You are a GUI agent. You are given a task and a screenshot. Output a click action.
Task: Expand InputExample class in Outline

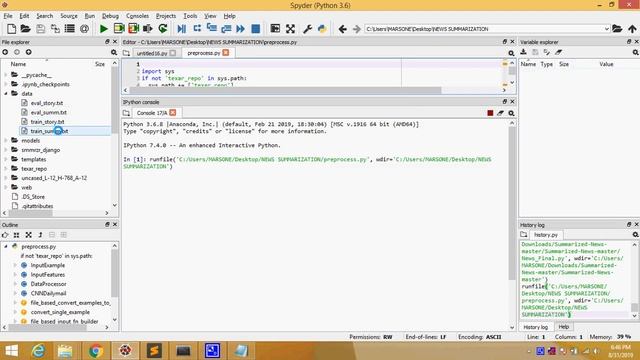click(16, 265)
